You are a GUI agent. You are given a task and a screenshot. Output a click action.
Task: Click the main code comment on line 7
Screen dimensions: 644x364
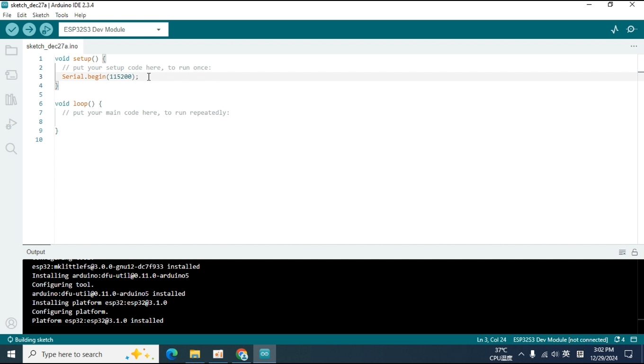[x=146, y=112]
